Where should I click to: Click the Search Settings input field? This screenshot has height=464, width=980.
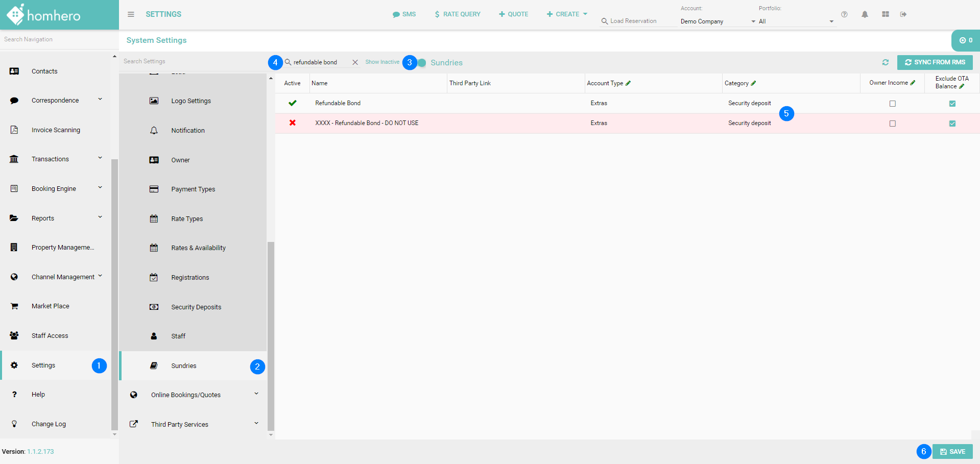pyautogui.click(x=192, y=61)
